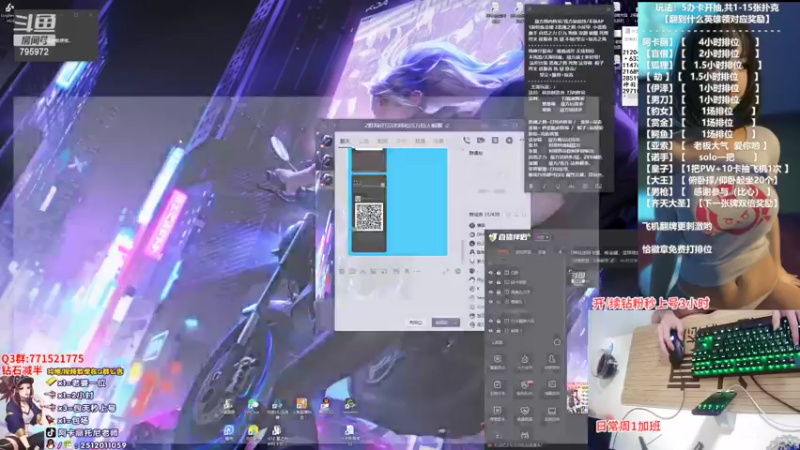The width and height of the screenshot is (800, 450).
Task: Click the scissors screenshot tool in QQ toolbar
Action: coord(363,271)
